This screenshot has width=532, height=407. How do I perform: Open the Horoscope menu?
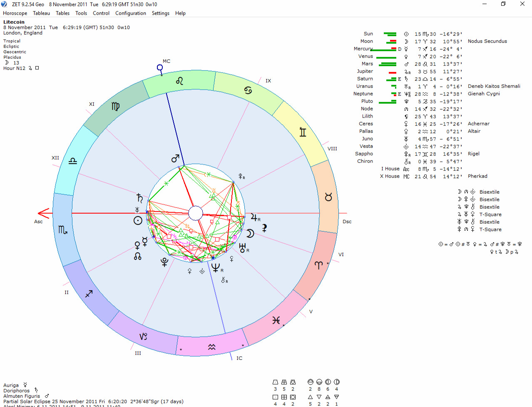(15, 13)
